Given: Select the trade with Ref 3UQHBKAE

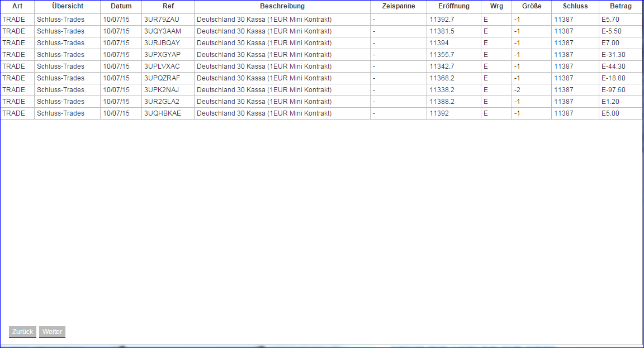Looking at the screenshot, I should pos(162,113).
